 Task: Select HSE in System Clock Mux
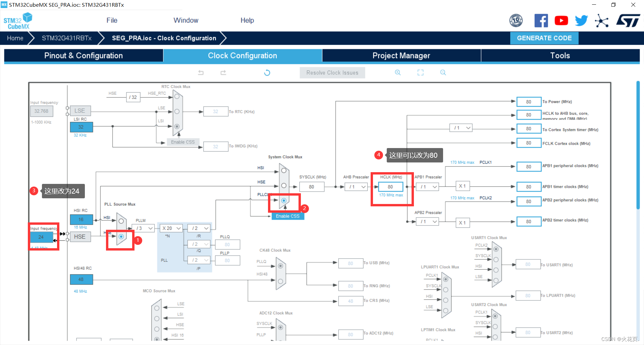(284, 186)
